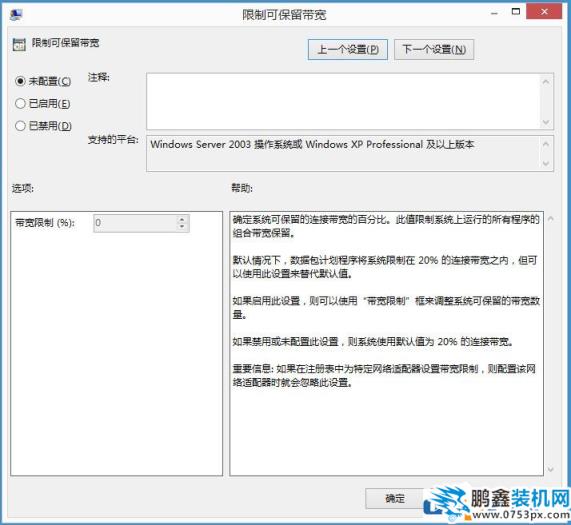The image size is (571, 525).
Task: Minimize the dialog window
Action: point(494,13)
